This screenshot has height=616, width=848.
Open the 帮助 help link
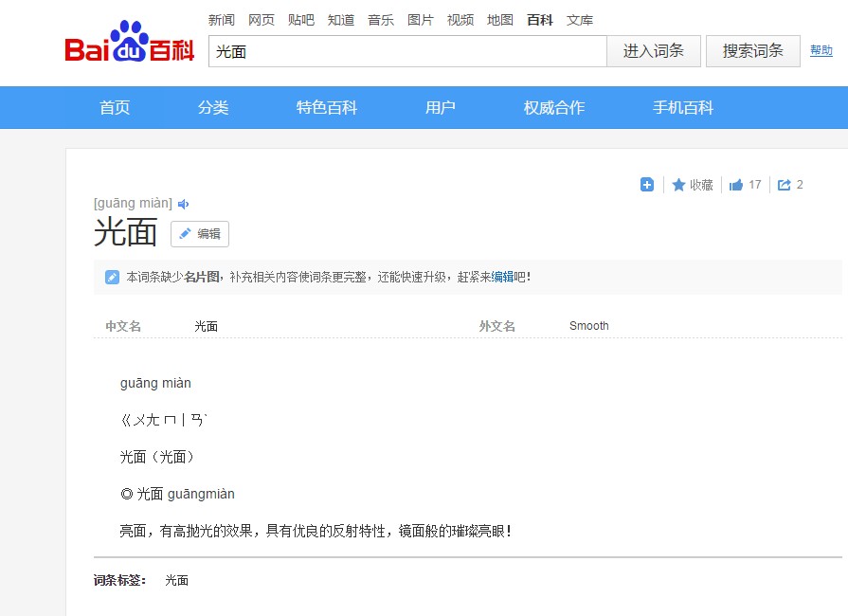tap(821, 50)
